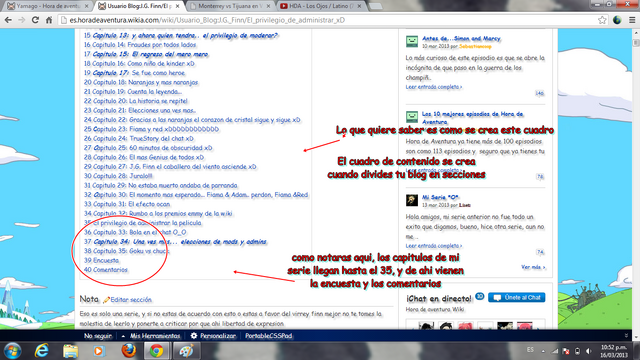Click the battery icon in system tray

pyautogui.click(x=577, y=351)
